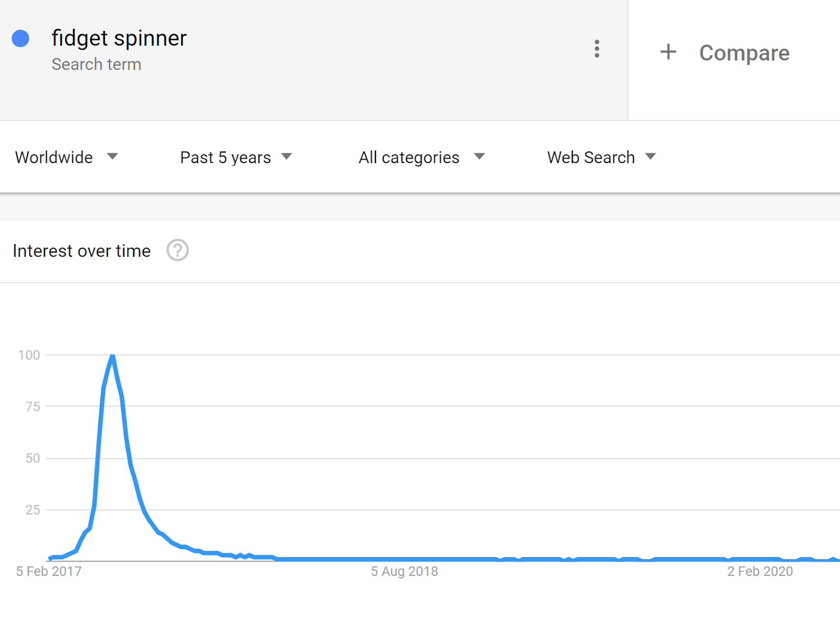Click the chart peak at 100

[112, 356]
